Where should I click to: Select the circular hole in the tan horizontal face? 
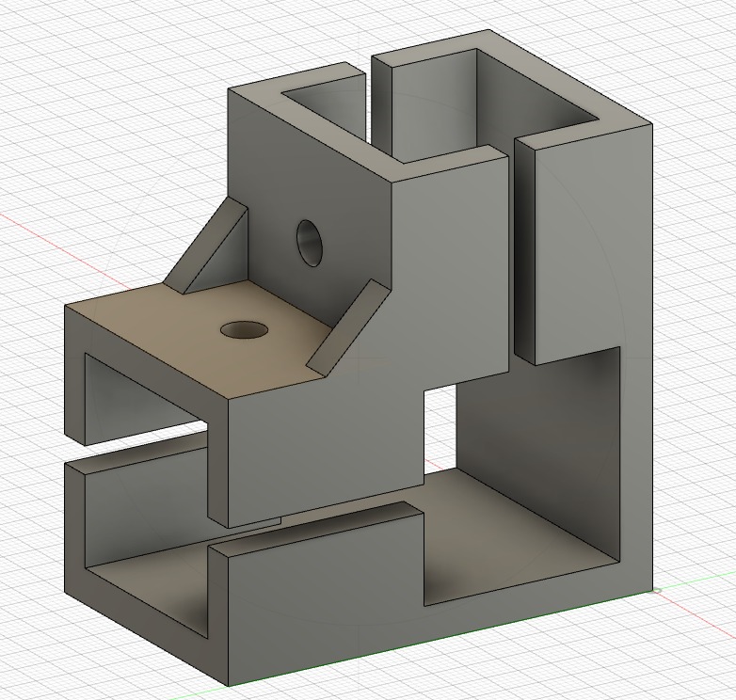click(244, 330)
